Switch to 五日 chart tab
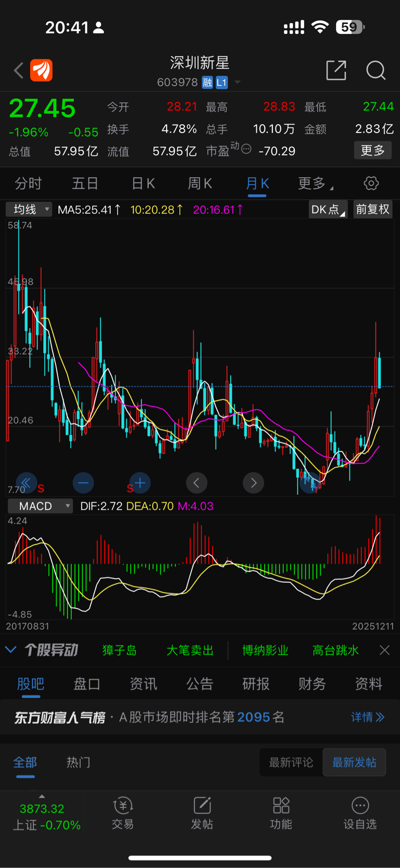The height and width of the screenshot is (868, 400). click(x=85, y=184)
